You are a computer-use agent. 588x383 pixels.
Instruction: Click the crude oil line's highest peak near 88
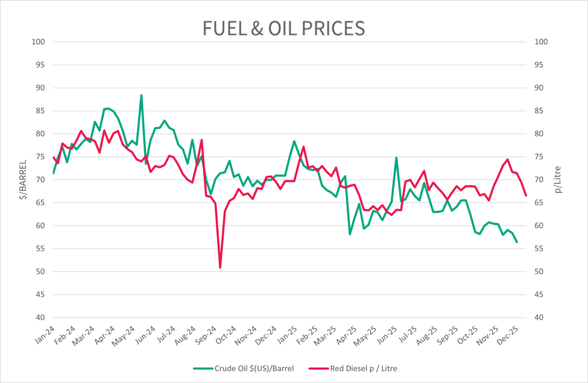coord(142,95)
